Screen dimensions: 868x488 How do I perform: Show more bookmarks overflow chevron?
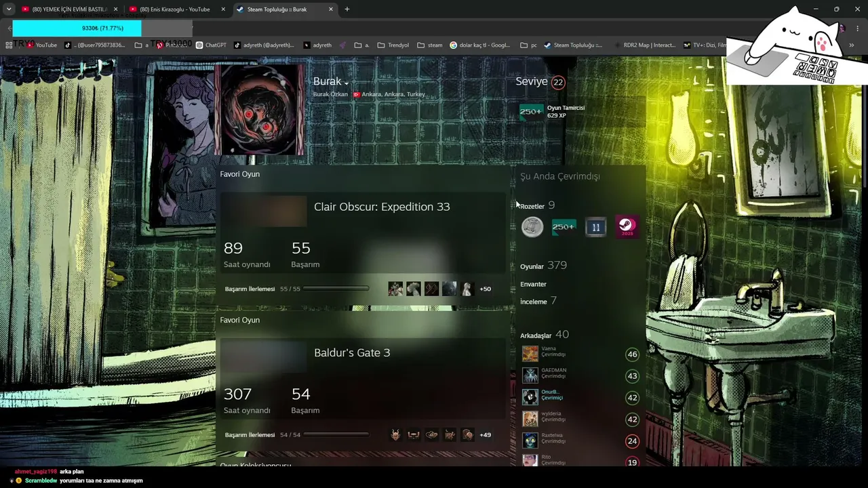(x=851, y=45)
